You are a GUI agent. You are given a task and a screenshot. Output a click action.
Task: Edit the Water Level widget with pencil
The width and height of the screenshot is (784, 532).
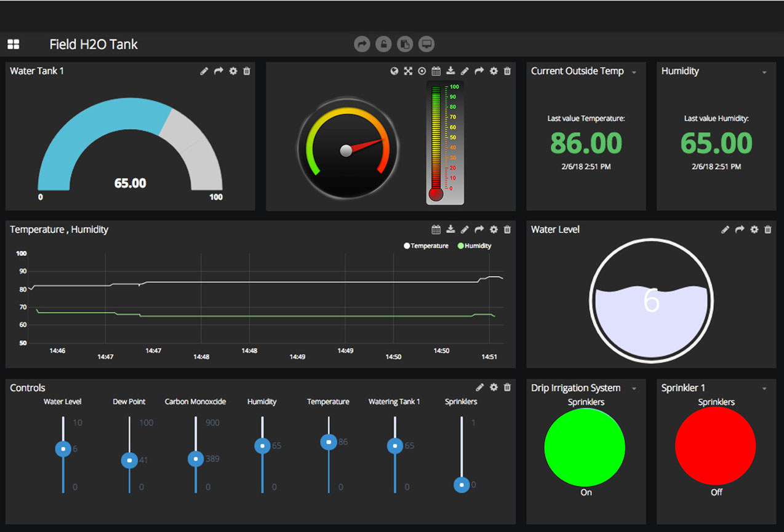pyautogui.click(x=725, y=229)
